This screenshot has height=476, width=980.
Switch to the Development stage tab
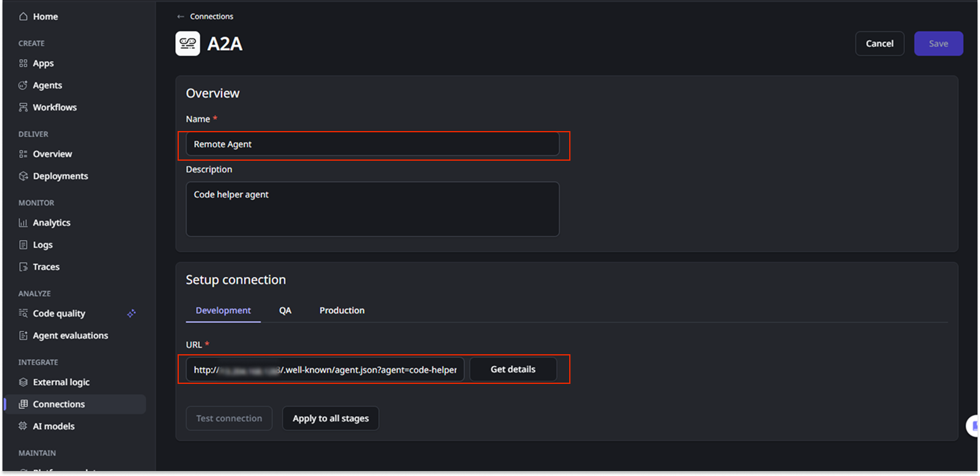pos(223,310)
